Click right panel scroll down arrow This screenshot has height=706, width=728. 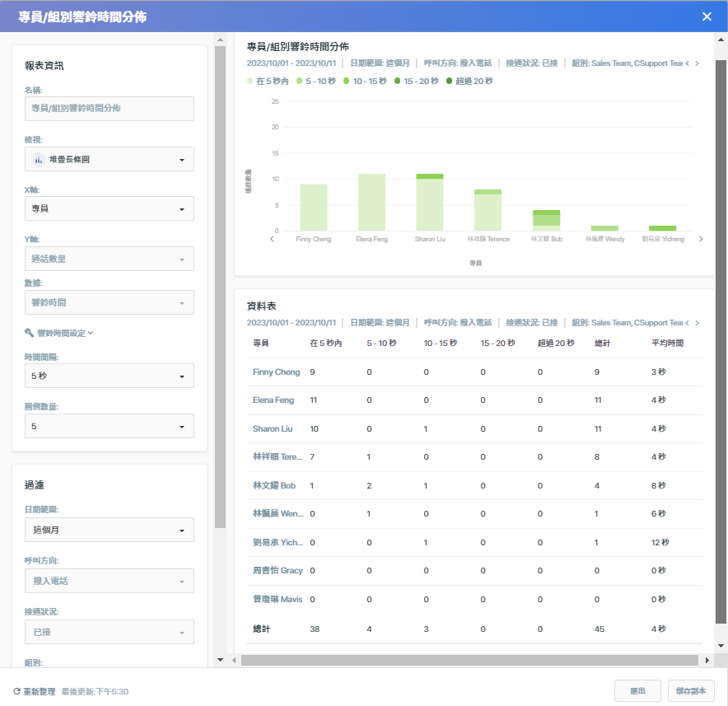tap(721, 646)
